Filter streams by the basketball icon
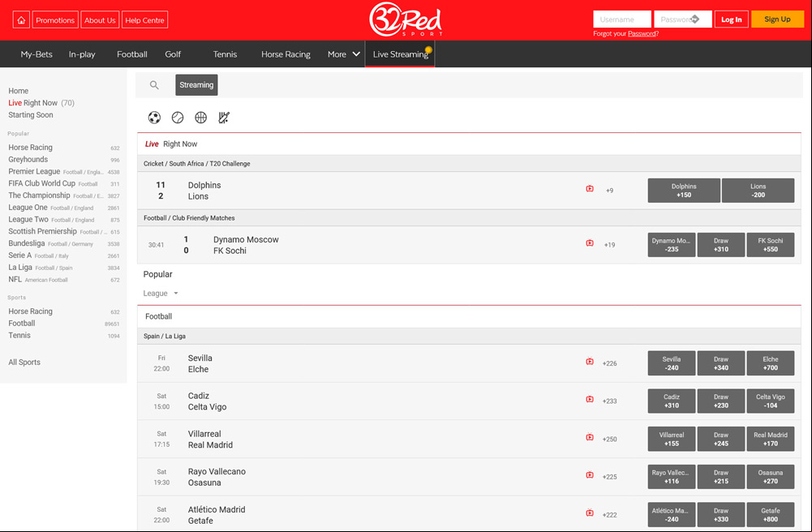 pyautogui.click(x=201, y=118)
